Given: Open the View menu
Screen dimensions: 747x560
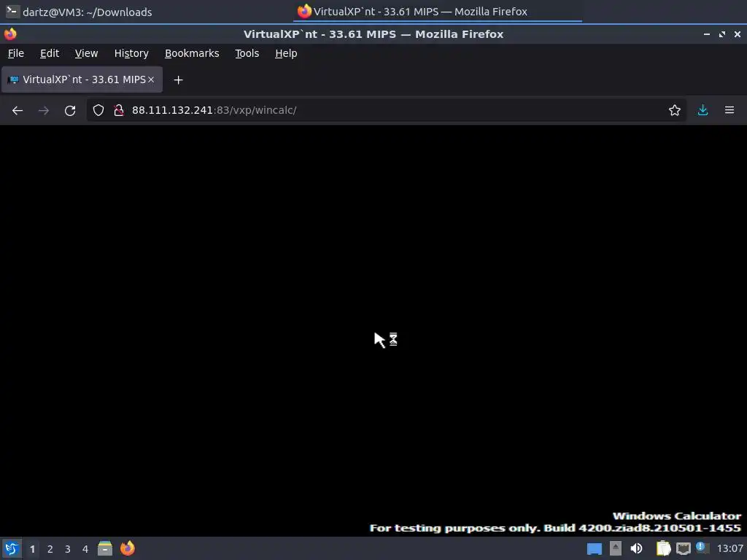Looking at the screenshot, I should pyautogui.click(x=86, y=53).
